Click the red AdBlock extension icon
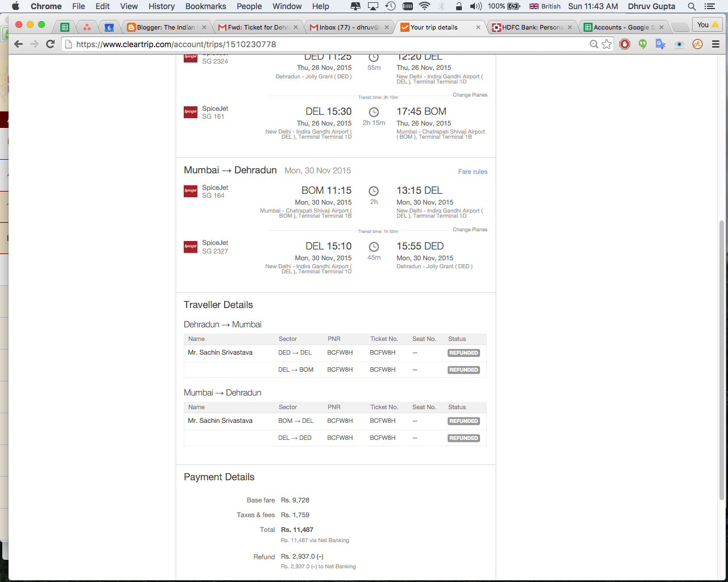 (625, 44)
